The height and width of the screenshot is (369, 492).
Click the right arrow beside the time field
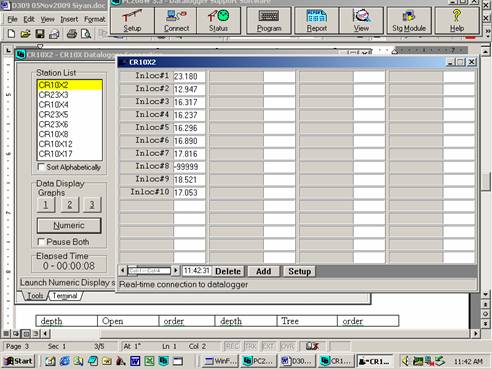pyautogui.click(x=175, y=270)
